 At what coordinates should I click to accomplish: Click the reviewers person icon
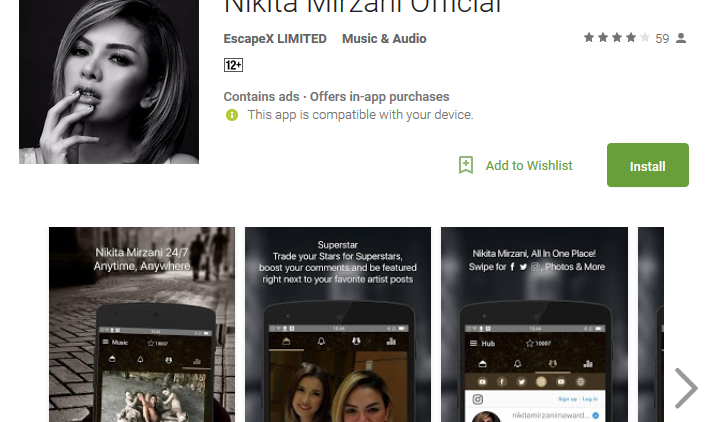pyautogui.click(x=681, y=38)
